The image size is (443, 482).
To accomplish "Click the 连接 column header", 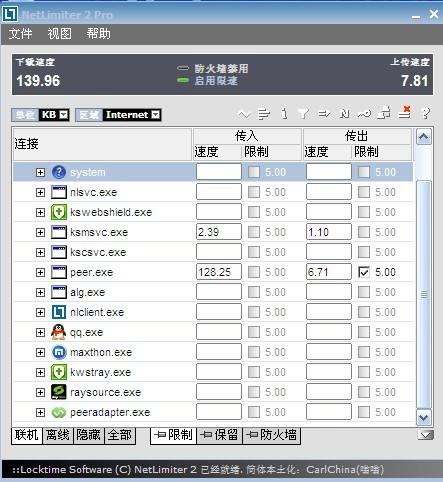I will (102, 144).
